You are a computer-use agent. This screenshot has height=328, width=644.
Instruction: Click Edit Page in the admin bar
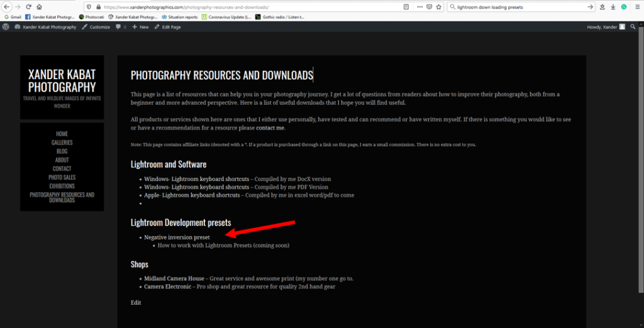pos(167,26)
